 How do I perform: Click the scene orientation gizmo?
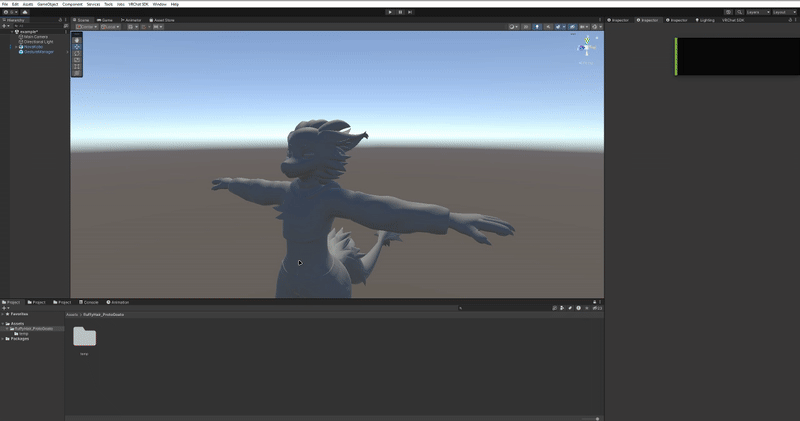pos(585,46)
